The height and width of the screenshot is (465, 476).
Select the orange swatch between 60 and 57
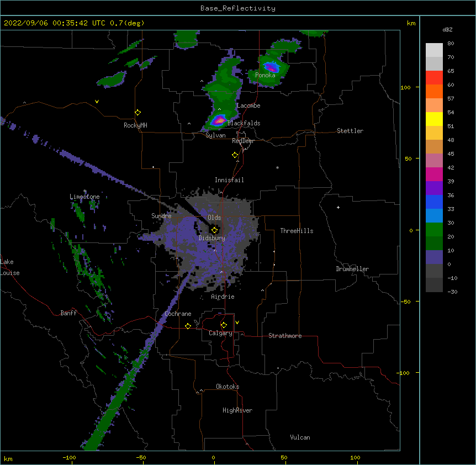click(434, 91)
